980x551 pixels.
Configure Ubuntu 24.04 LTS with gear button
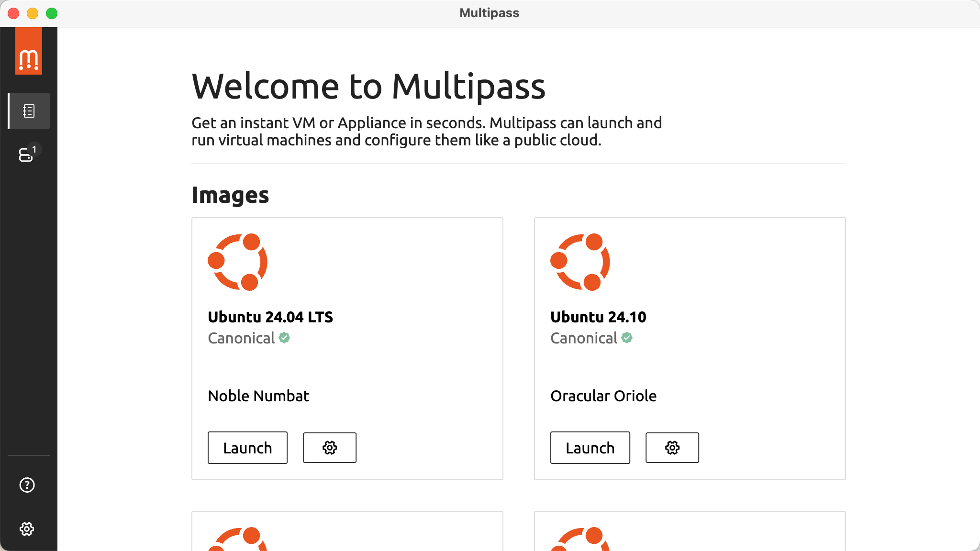(x=330, y=448)
